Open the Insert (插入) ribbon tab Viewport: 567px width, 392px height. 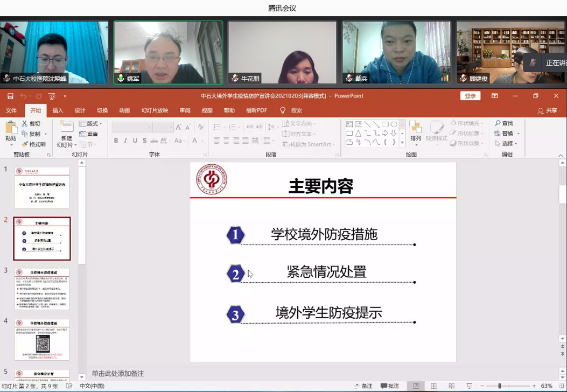click(x=58, y=110)
